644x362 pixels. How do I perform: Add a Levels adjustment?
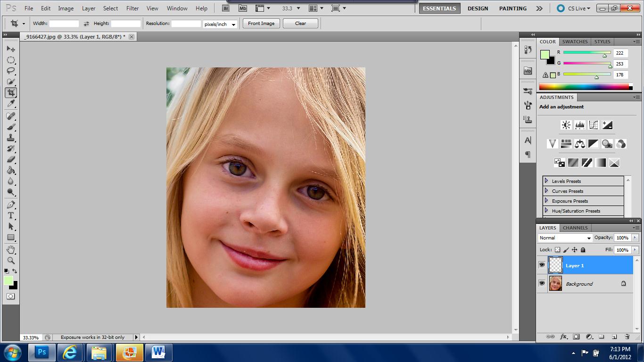pyautogui.click(x=579, y=125)
